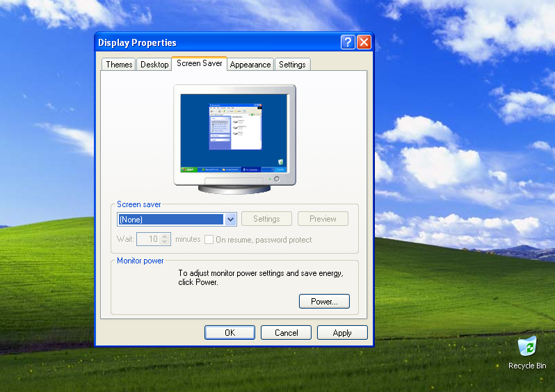Click the monitor preview thumbnail
Screen dimensions: 555x392
(x=234, y=139)
